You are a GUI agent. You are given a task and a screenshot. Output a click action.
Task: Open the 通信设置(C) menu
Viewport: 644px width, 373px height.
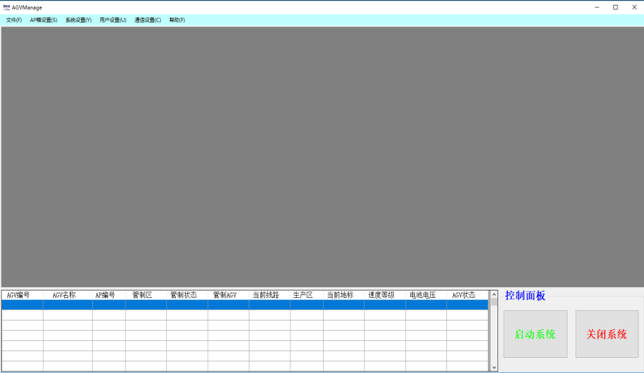click(148, 20)
